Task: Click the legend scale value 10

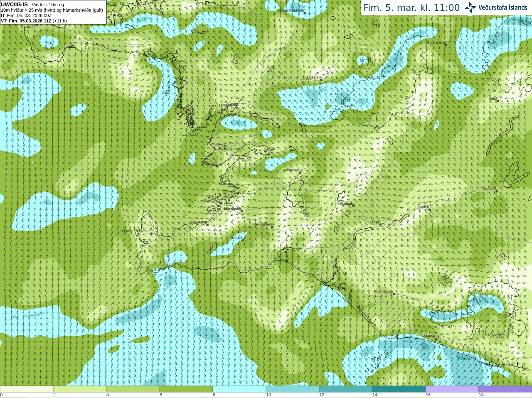Action: [268, 395]
